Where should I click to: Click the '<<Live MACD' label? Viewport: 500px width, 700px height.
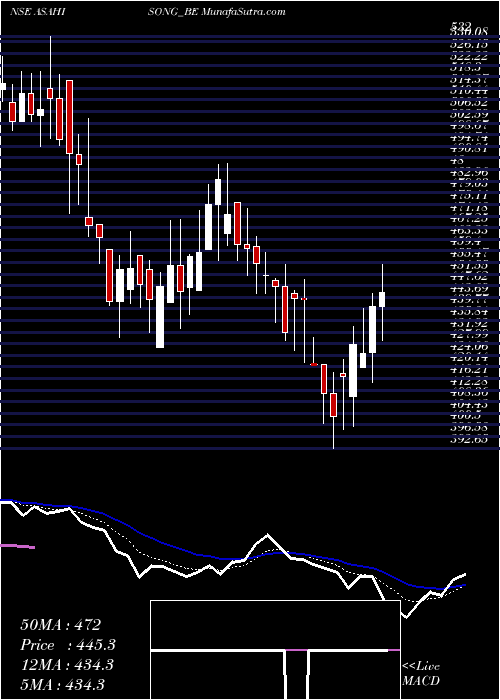point(421,674)
